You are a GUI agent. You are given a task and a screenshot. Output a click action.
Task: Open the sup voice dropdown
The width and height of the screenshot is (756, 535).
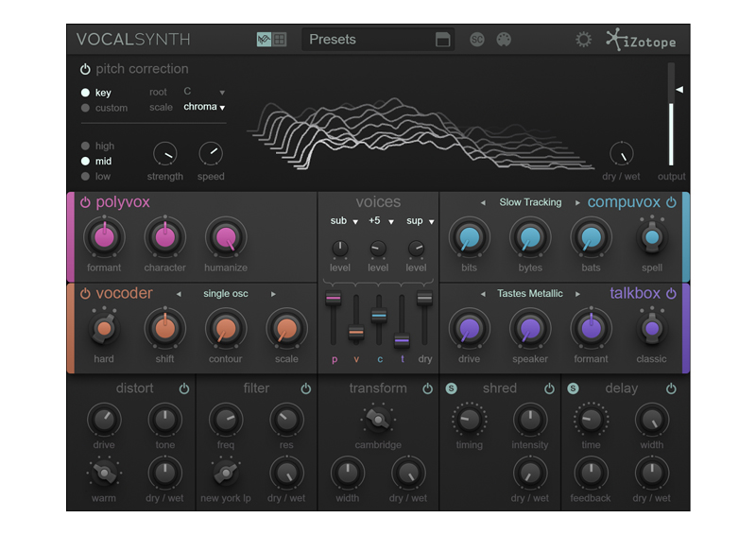tap(420, 221)
